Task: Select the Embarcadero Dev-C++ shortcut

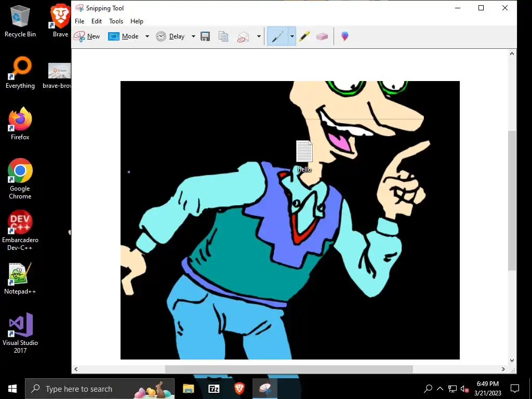Action: pyautogui.click(x=20, y=230)
